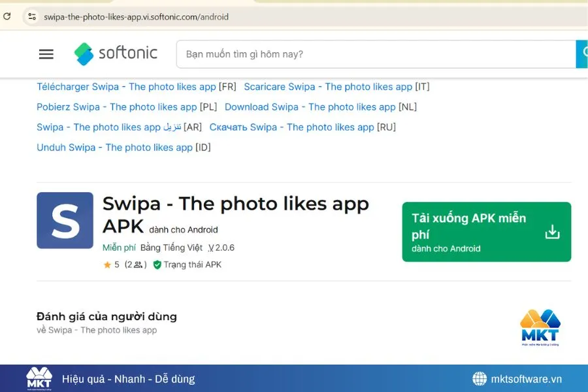Image resolution: width=588 pixels, height=392 pixels.
Task: Click the 5-star rating stars
Action: [x=106, y=265]
